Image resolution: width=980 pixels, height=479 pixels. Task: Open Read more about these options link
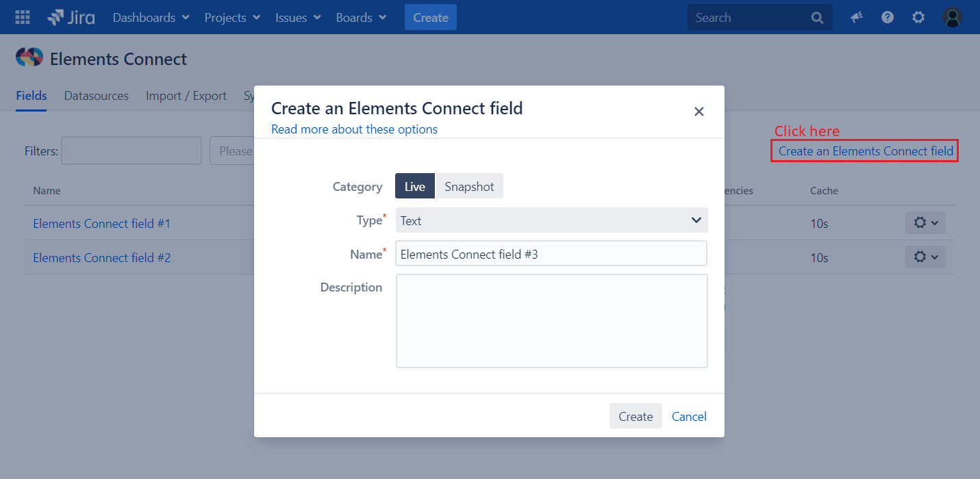(x=354, y=129)
